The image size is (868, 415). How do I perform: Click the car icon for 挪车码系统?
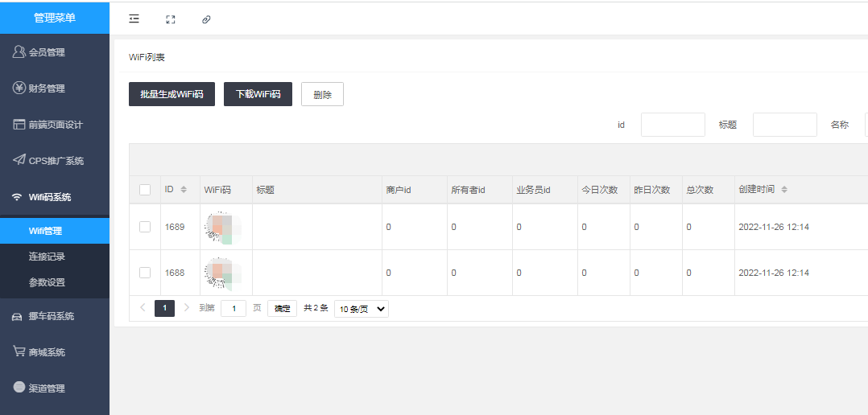(18, 316)
